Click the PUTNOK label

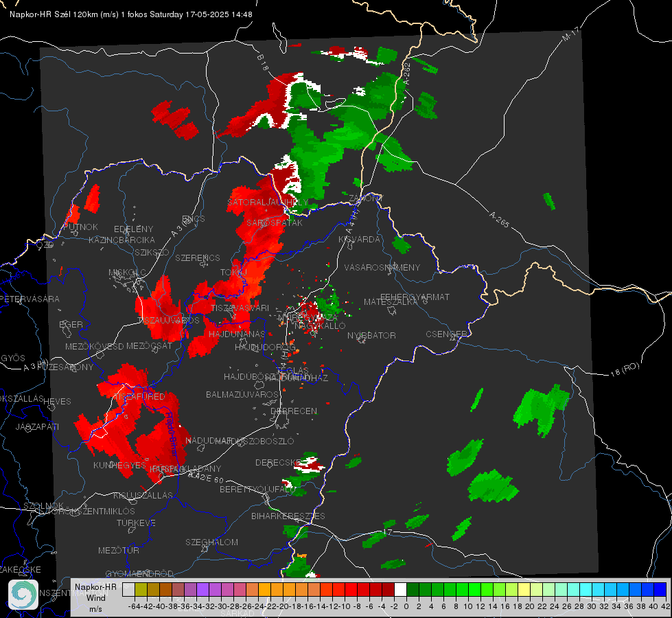pyautogui.click(x=80, y=227)
